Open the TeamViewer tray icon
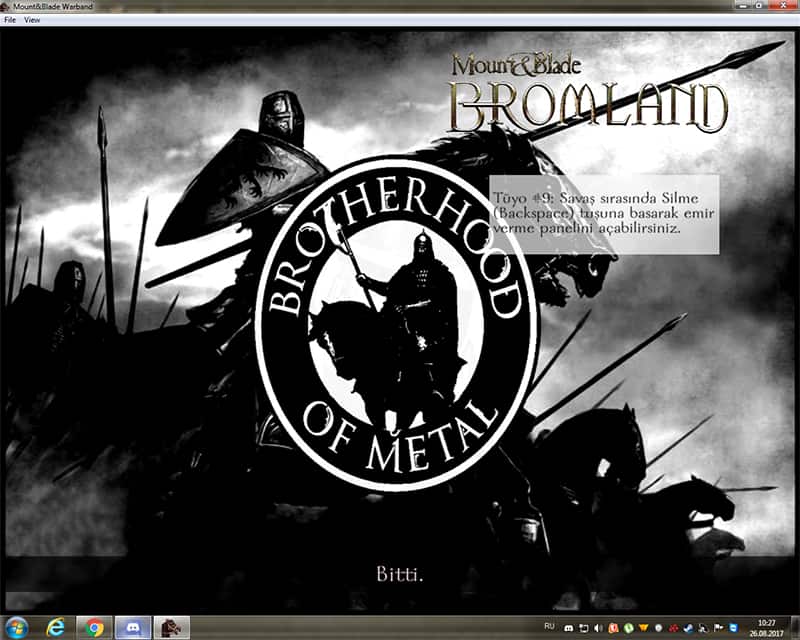Image resolution: width=800 pixels, height=640 pixels. point(733,627)
